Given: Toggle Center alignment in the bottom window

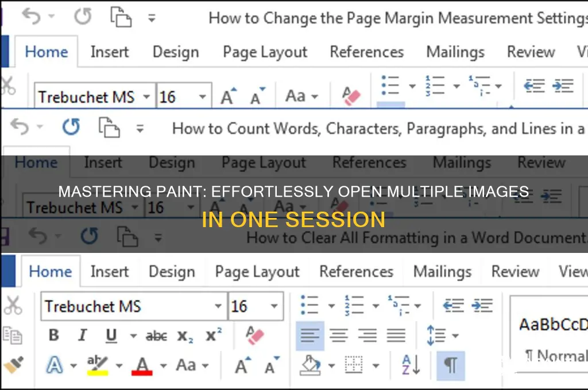Looking at the screenshot, I should (x=339, y=336).
